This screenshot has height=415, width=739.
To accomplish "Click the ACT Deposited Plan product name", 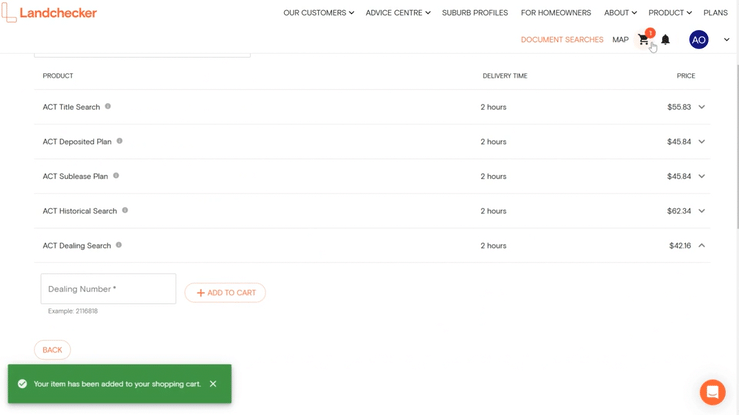I will click(77, 142).
